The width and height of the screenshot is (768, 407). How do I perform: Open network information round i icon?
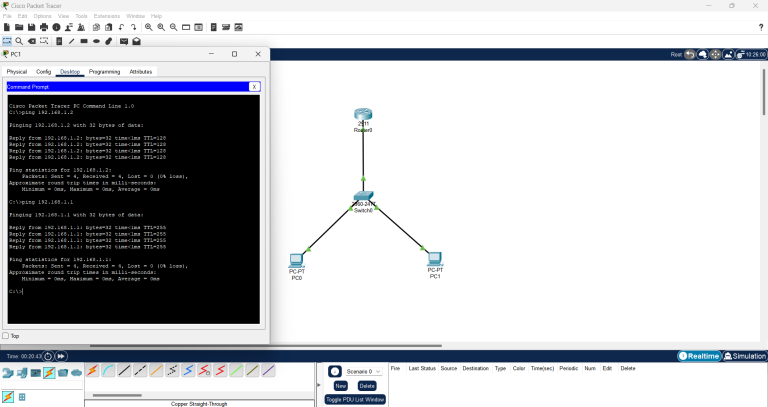coord(56,27)
